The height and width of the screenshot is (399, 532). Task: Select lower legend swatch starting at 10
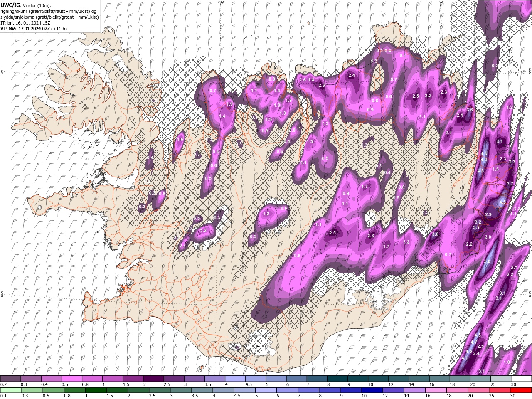click(372, 390)
